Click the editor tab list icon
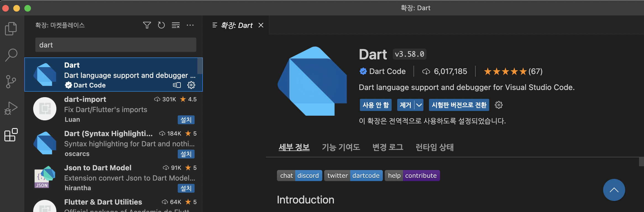The width and height of the screenshot is (644, 212). tap(215, 25)
